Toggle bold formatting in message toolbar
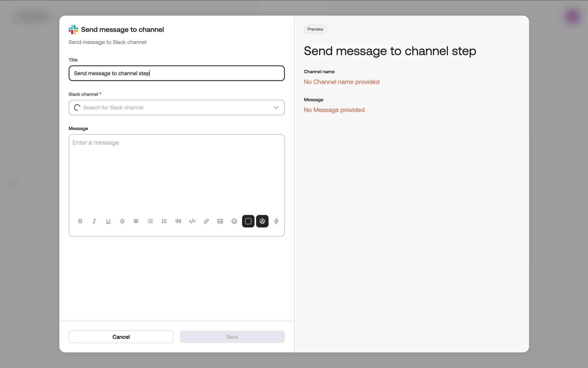The image size is (588, 368). [80, 221]
